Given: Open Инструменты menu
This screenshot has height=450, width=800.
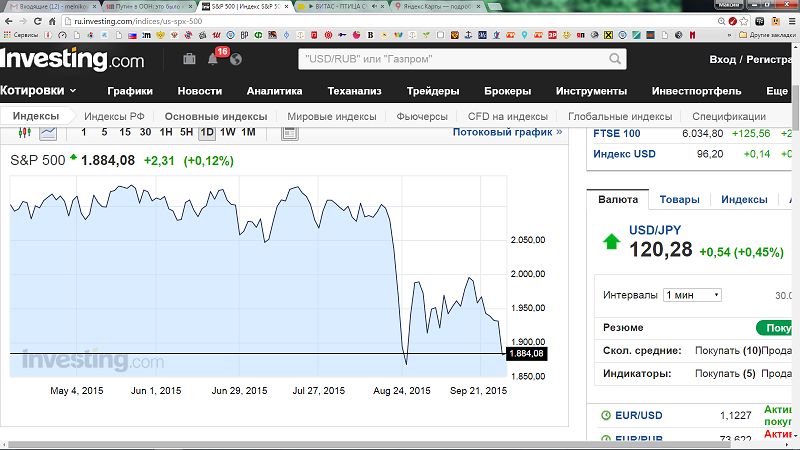Looking at the screenshot, I should click(591, 91).
